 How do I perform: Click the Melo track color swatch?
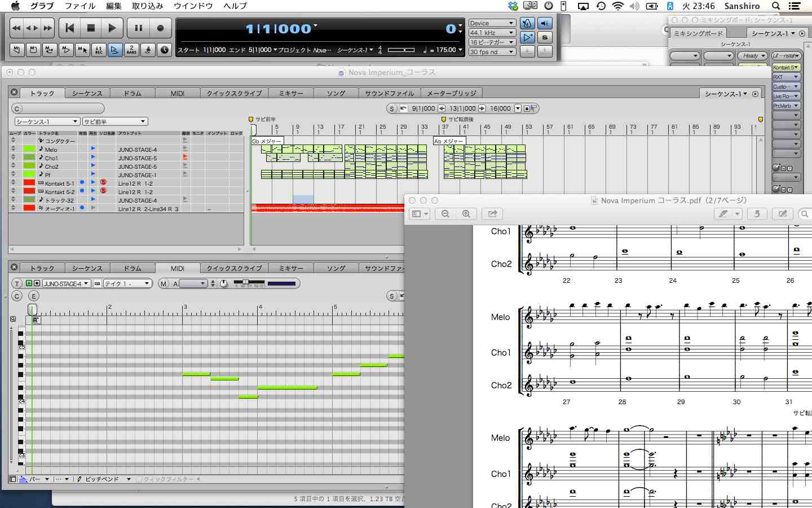(x=29, y=149)
